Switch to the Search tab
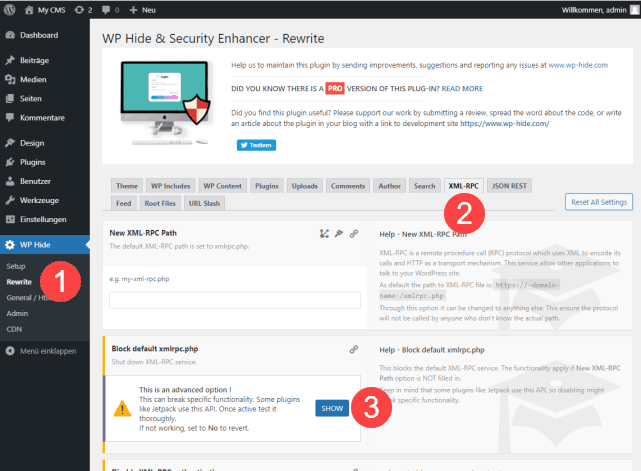This screenshot has width=641, height=471. pyautogui.click(x=424, y=186)
